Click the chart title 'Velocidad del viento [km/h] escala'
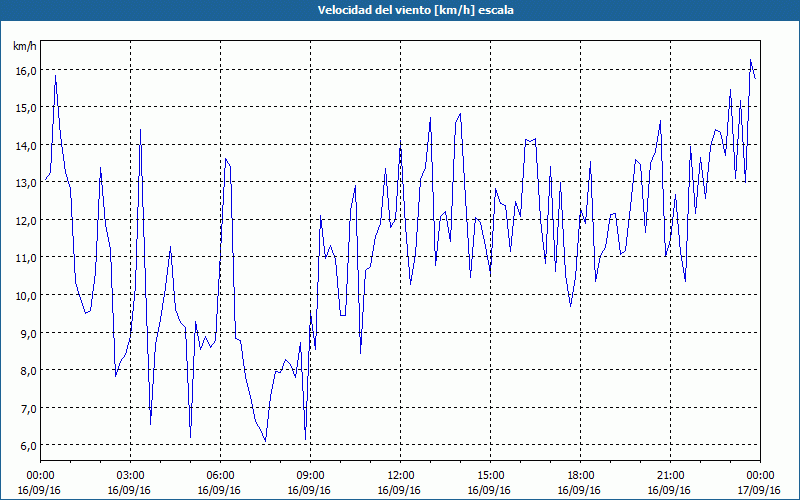Screen dimensions: 800x500 pos(415,10)
